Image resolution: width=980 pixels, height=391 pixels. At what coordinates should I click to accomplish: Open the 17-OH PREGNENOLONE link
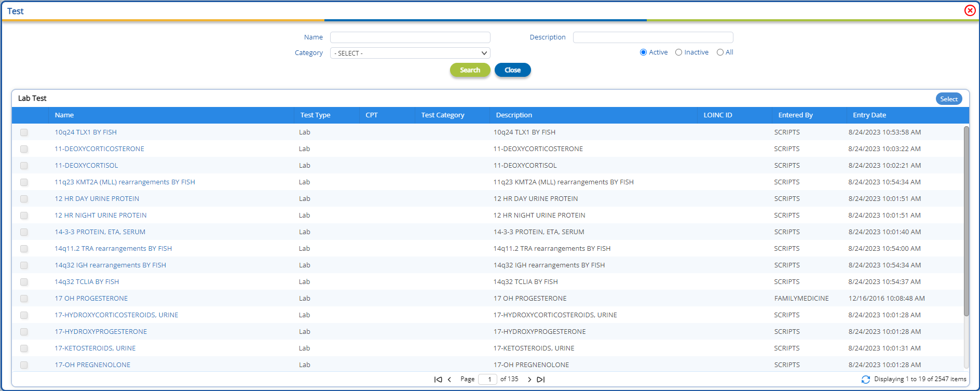pyautogui.click(x=92, y=365)
